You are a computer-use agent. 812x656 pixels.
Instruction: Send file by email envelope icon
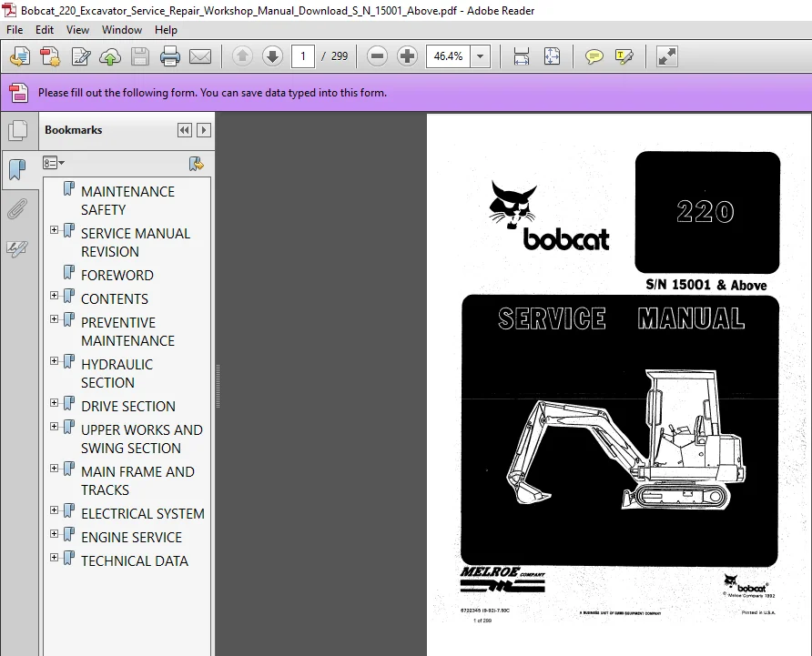(200, 56)
